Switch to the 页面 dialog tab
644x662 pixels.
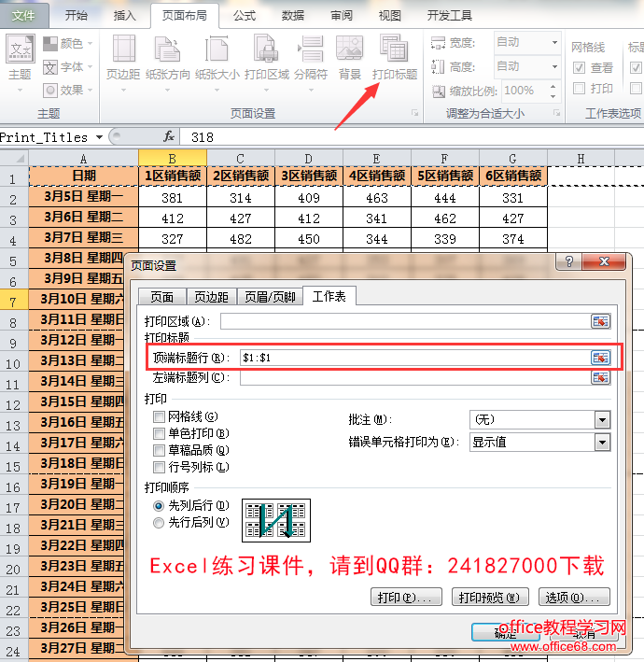[162, 297]
